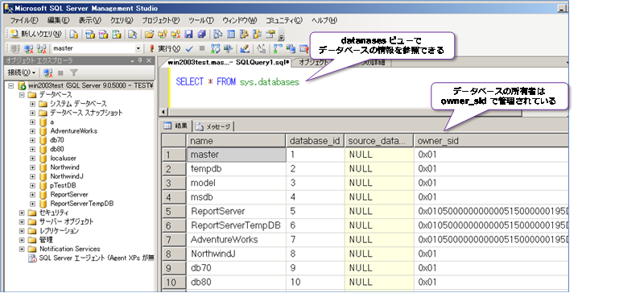Open the Object Explorer window position dropdown arrow
The height and width of the screenshot is (293, 644).
coord(132,60)
